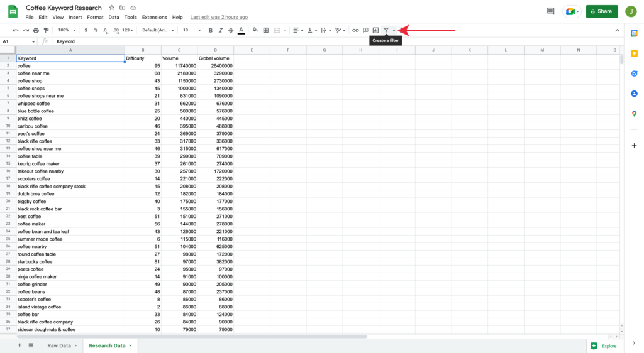Open comment history icon
This screenshot has width=644, height=353.
click(550, 11)
